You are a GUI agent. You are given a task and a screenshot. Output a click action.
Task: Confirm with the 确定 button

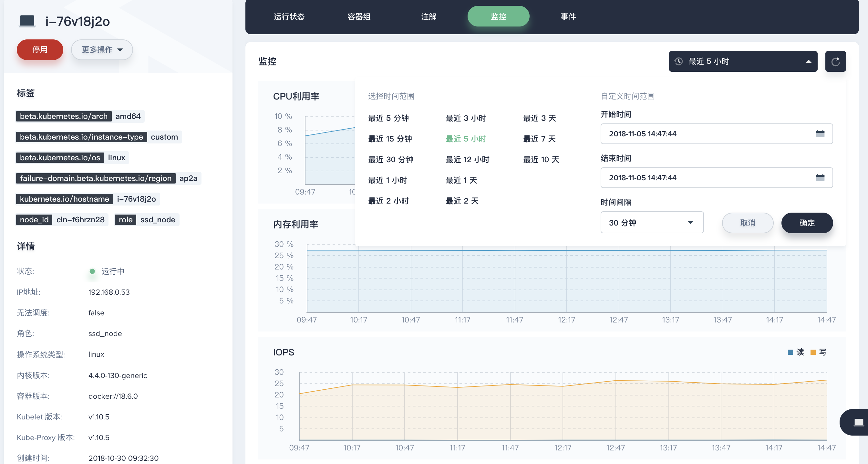pyautogui.click(x=807, y=223)
